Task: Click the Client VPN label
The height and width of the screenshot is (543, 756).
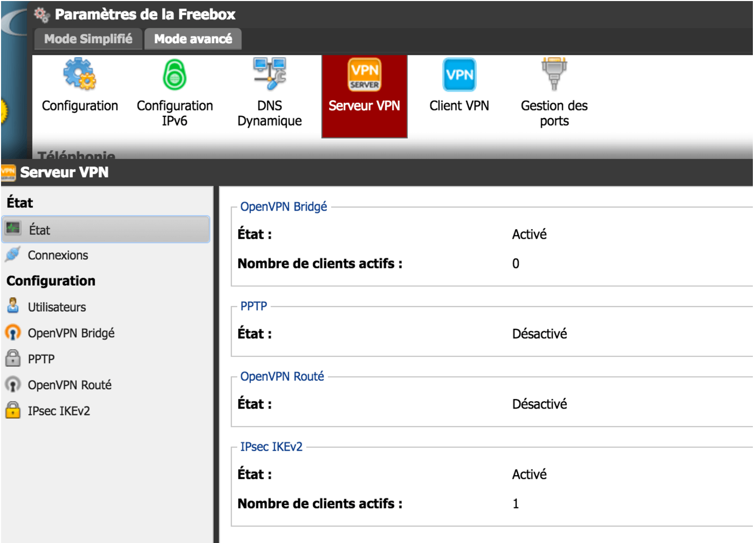Action: 459,106
